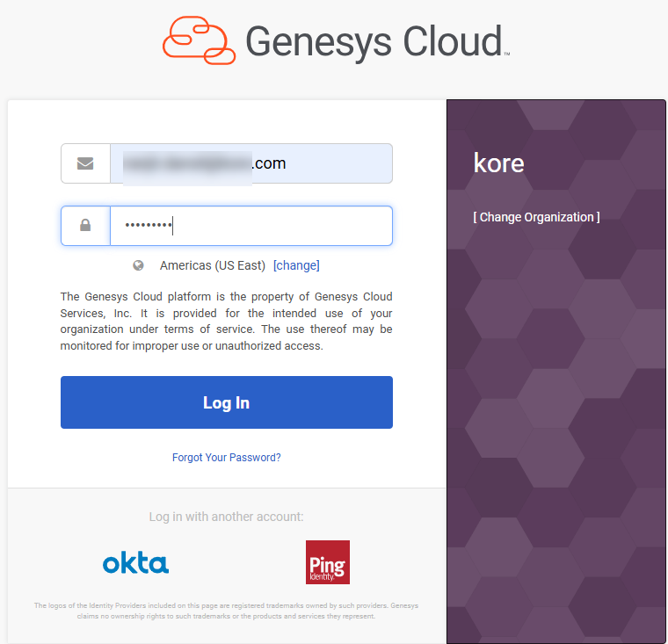Open the Forgot Your Password link
This screenshot has width=668, height=644.
227,458
